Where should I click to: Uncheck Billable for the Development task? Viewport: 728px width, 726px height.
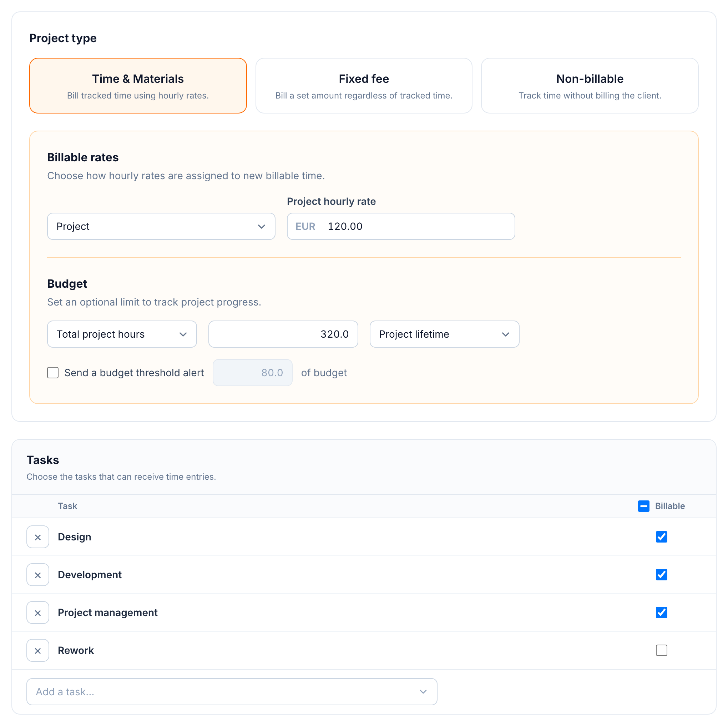(661, 574)
